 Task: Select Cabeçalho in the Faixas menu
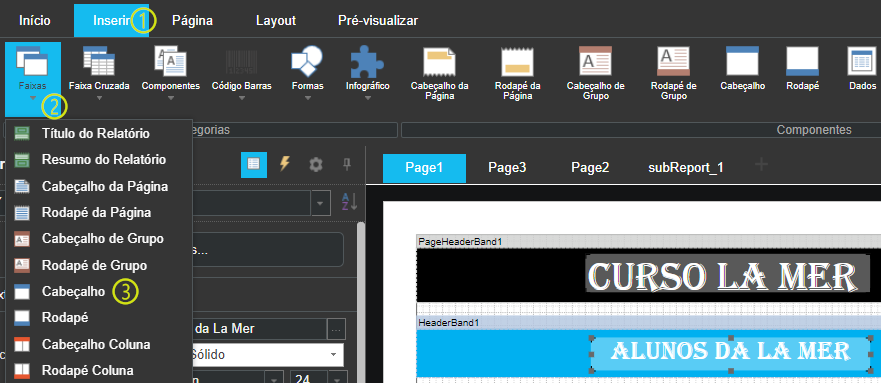[73, 291]
